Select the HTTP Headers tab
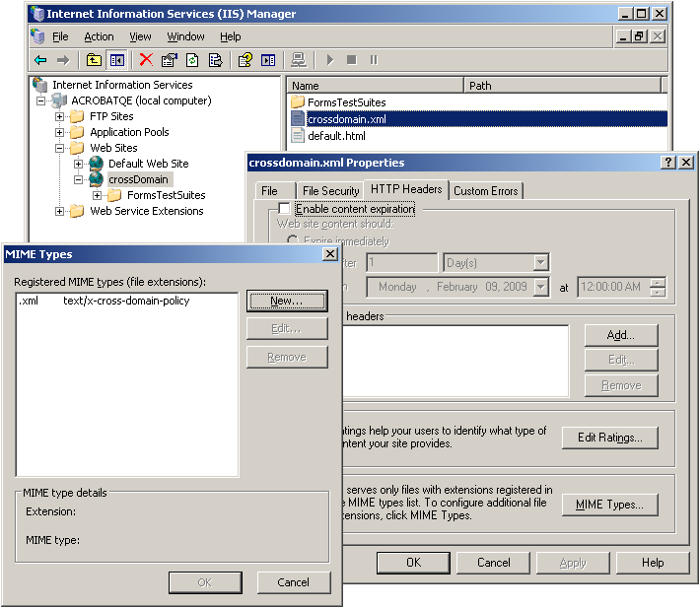This screenshot has height=608, width=700. tap(406, 189)
